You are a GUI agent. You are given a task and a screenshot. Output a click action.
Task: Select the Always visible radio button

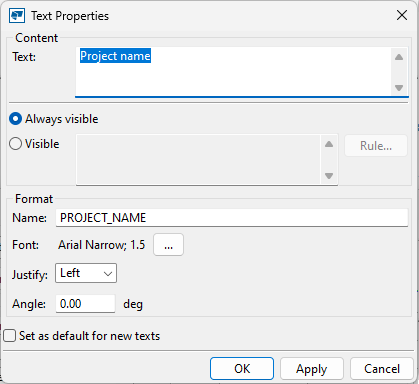tap(16, 119)
